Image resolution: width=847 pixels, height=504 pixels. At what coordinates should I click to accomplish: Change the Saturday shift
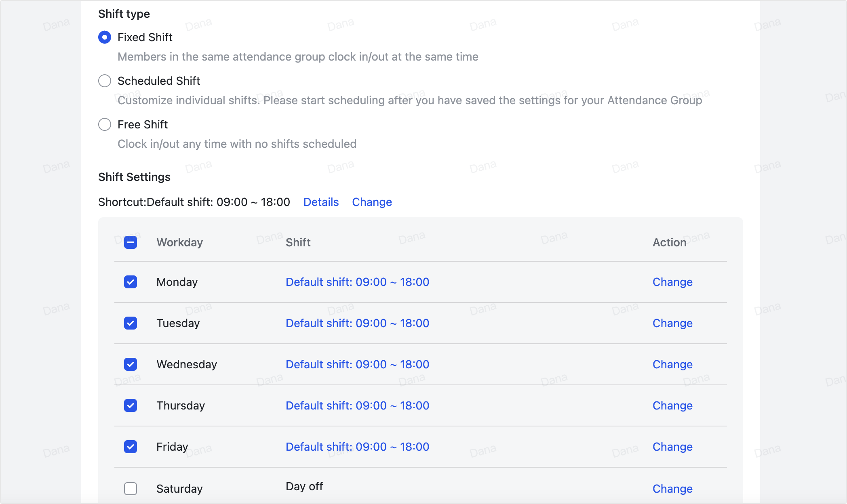(x=672, y=489)
